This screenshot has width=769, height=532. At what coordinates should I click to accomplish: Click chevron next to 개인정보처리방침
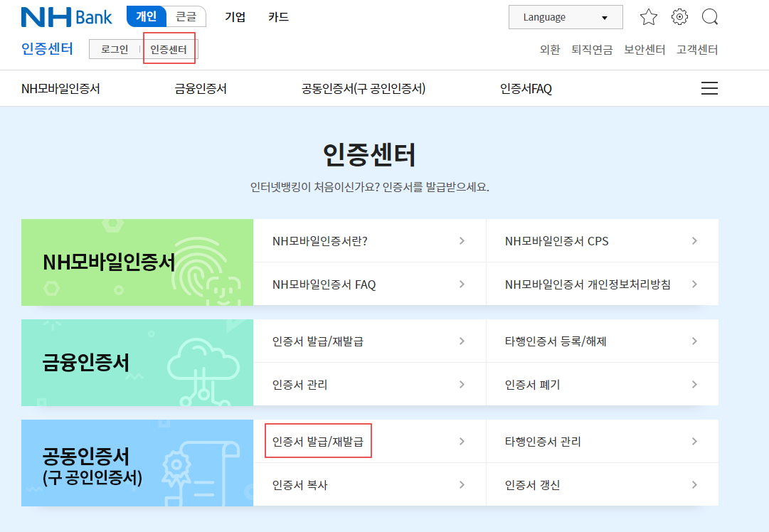tap(694, 284)
